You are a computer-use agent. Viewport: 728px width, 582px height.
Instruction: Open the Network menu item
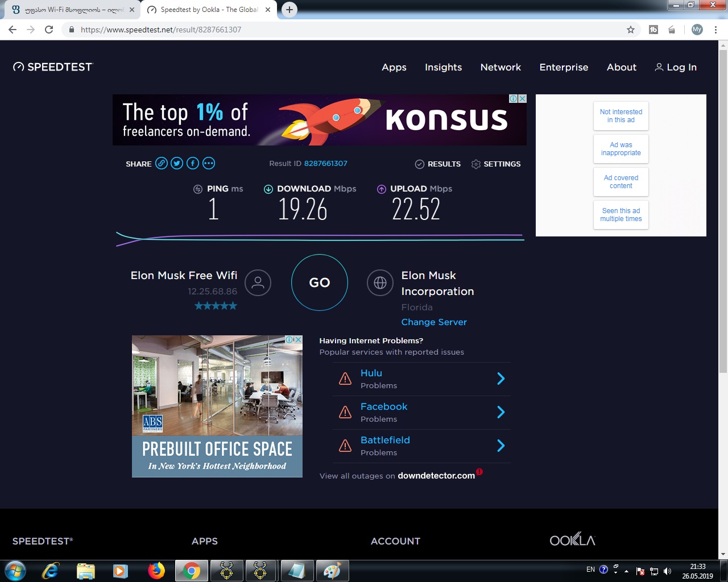point(500,67)
